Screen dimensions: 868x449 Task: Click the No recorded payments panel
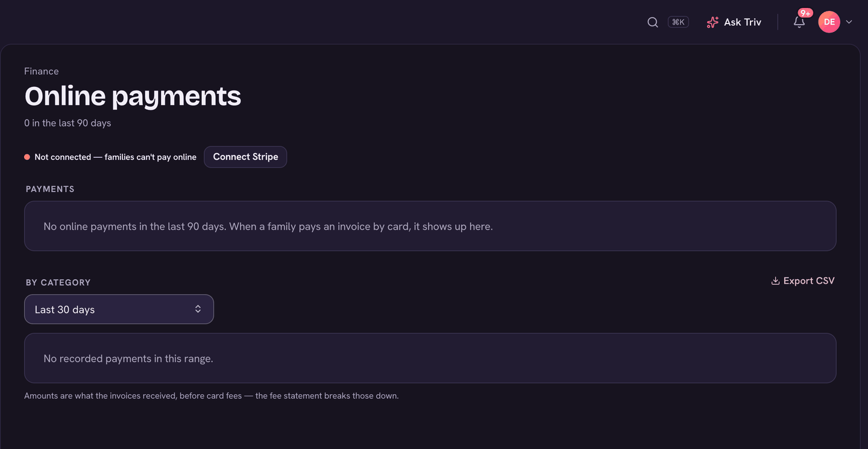point(430,358)
